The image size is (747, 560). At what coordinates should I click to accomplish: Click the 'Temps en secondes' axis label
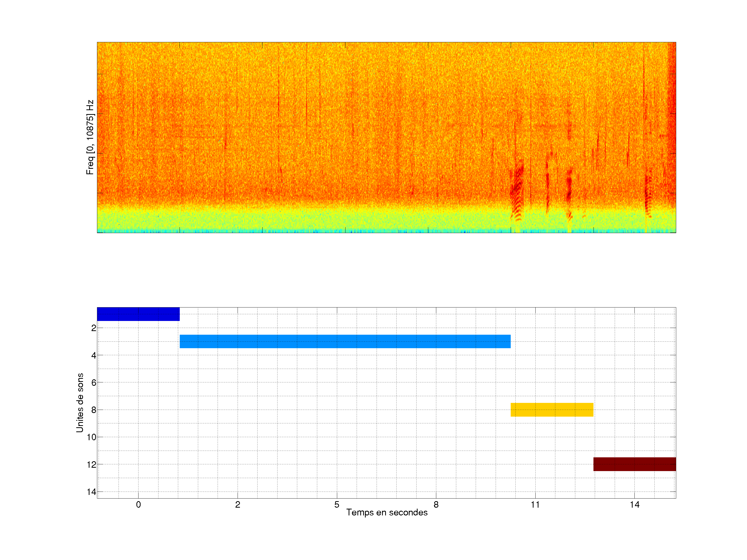click(x=387, y=512)
